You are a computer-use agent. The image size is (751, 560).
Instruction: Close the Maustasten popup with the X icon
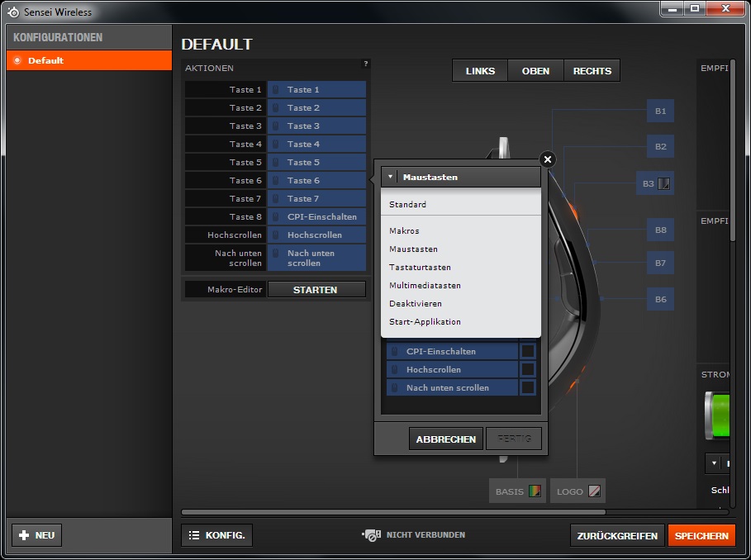click(x=548, y=159)
